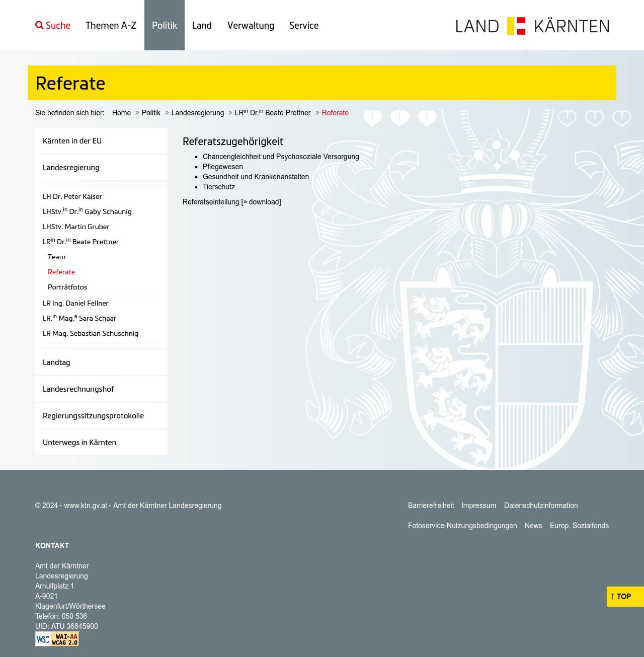Click the copyright www.ktn.gv.at line
Viewport: 644px width, 657px height.
128,505
